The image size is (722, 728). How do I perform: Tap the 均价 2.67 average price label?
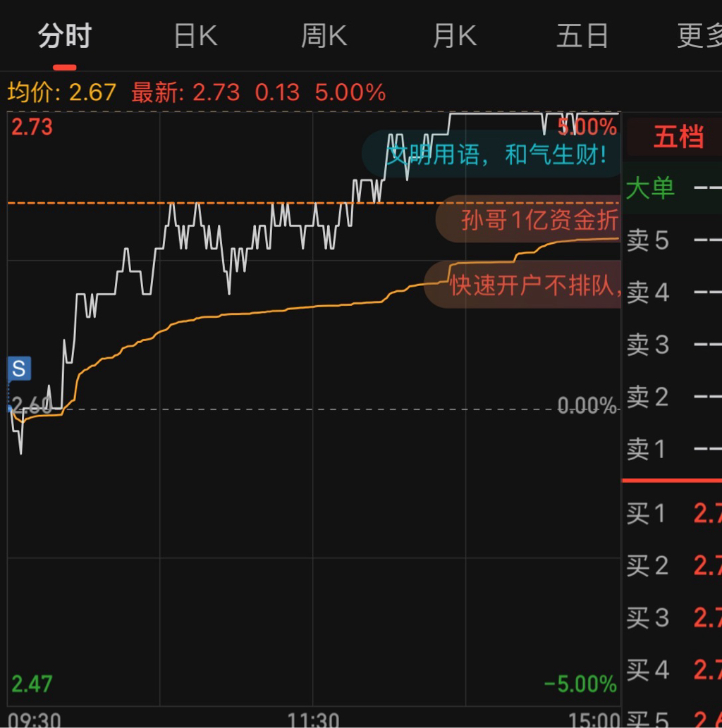62,92
